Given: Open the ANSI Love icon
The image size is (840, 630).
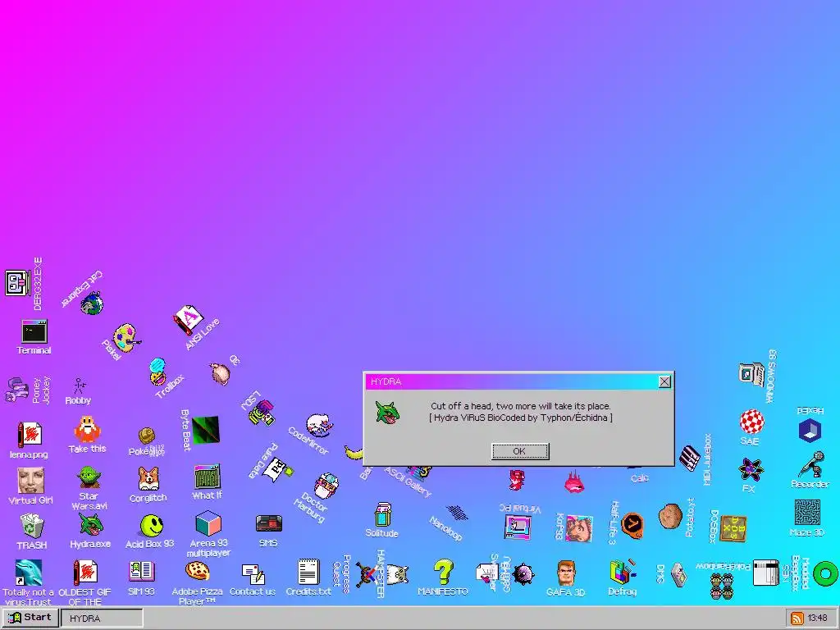Looking at the screenshot, I should click(188, 319).
